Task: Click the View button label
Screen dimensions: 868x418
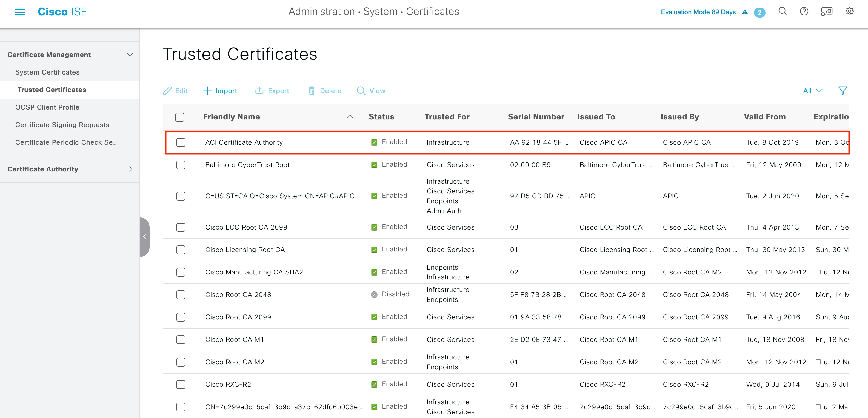Action: pyautogui.click(x=377, y=91)
